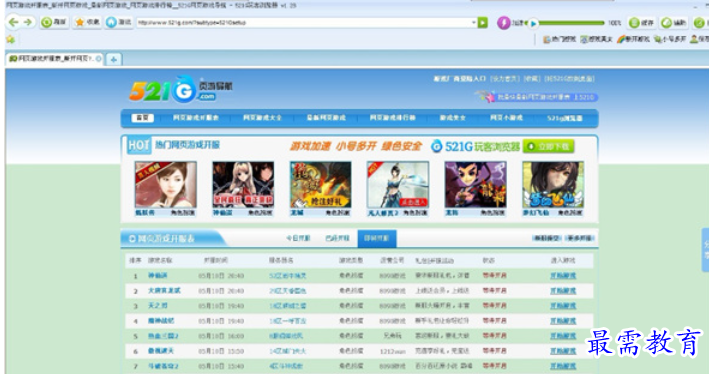Click the play button on the speed slider

point(534,23)
